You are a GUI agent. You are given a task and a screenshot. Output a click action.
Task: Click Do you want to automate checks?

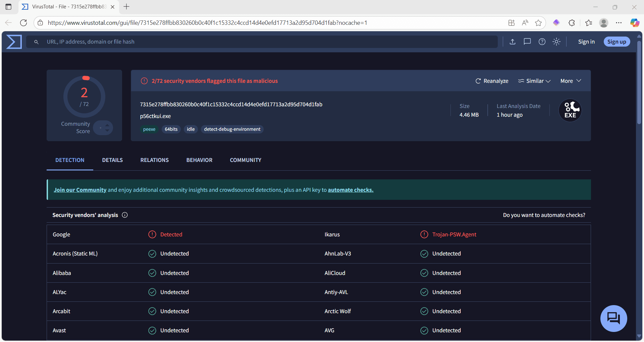[x=544, y=215]
